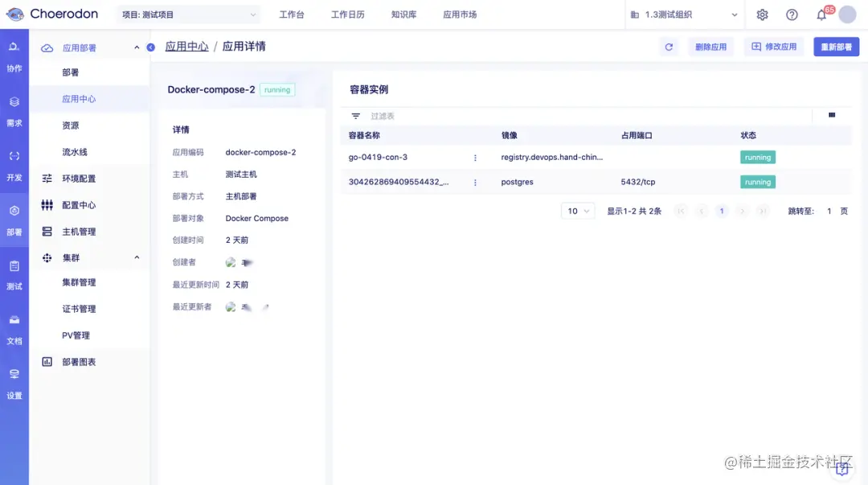Go to the next page arrow
Screen dimensions: 868x485
(x=743, y=212)
